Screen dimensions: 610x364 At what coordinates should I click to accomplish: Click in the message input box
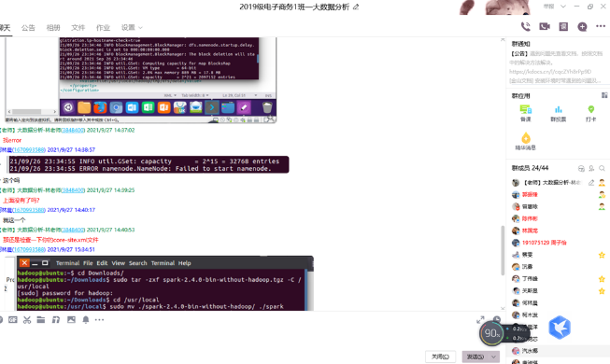[x=249, y=338]
